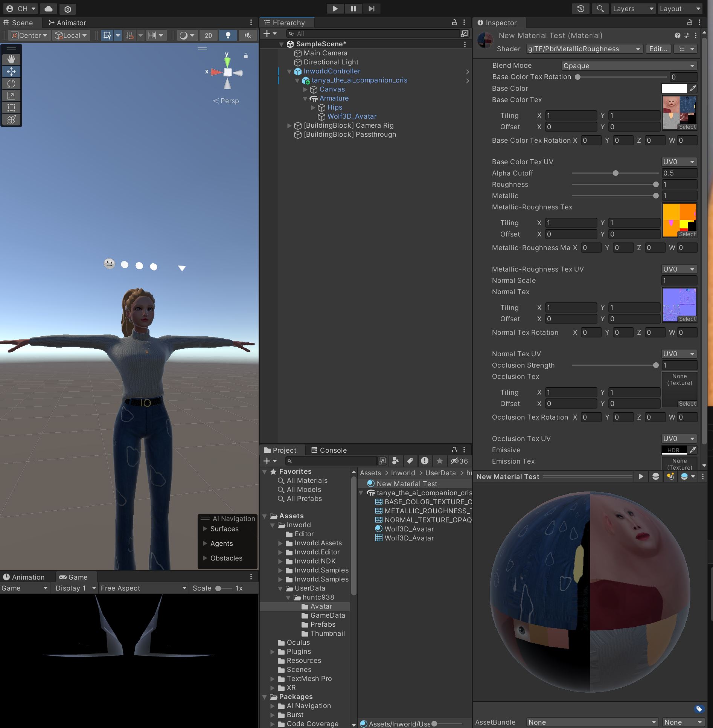Screen dimensions: 713x728
Task: Open the Center pivot dropdown
Action: pyautogui.click(x=30, y=35)
